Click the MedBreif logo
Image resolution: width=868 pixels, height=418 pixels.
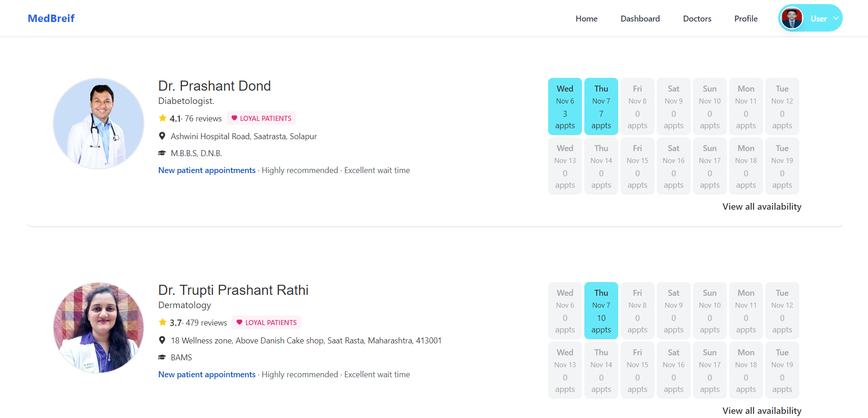[x=51, y=18]
